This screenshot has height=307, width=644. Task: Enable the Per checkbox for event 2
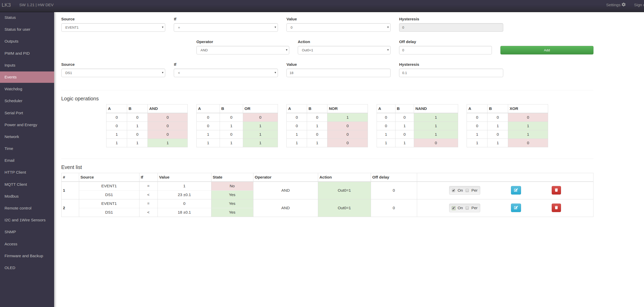[x=467, y=208]
